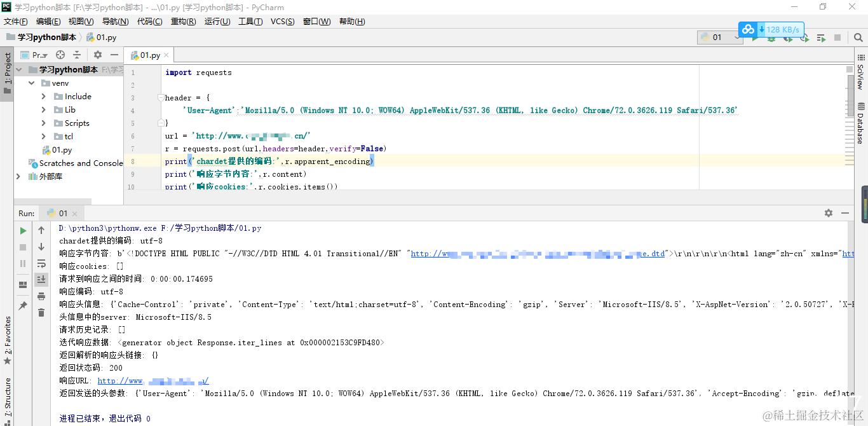
Task: Toggle the Database side panel
Action: (x=860, y=123)
